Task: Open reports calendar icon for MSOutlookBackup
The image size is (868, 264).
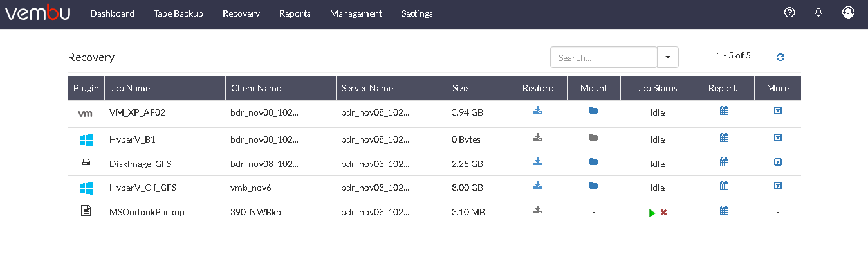Action: (x=724, y=210)
